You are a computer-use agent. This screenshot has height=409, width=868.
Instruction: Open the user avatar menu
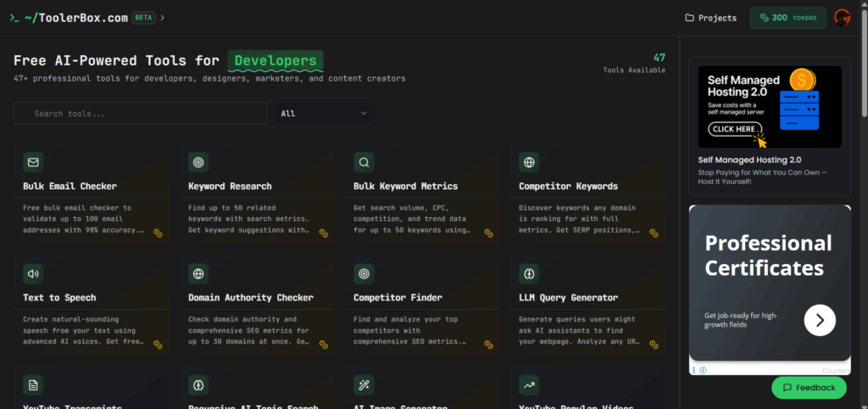pos(842,18)
